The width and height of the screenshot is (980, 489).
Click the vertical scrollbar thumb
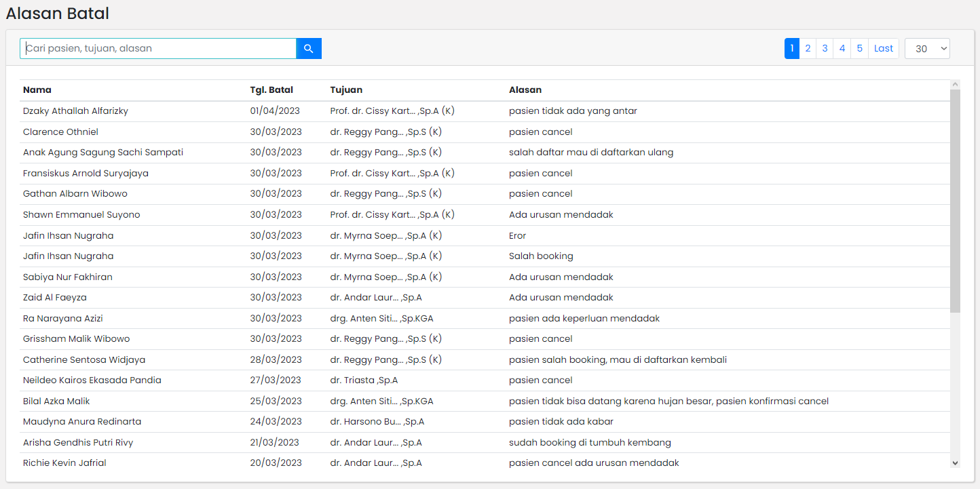tap(955, 200)
